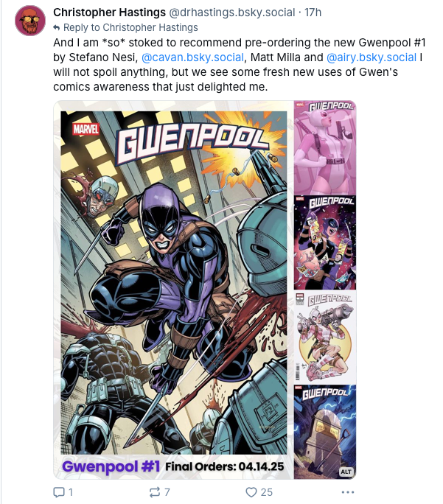
Task: Open the main Gwenpool cover image
Action: [174, 290]
